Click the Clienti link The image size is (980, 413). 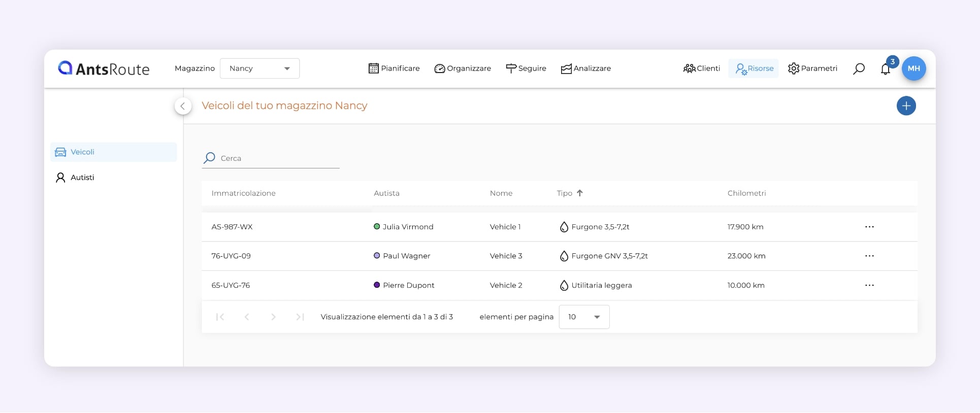[702, 68]
